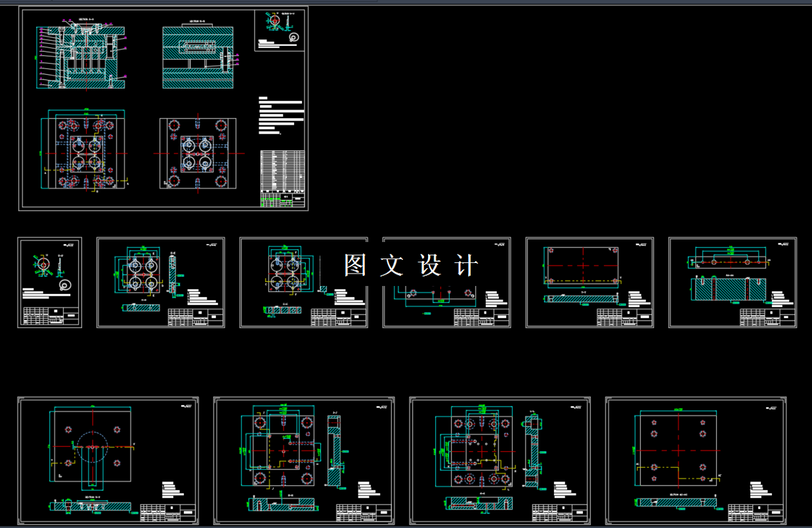The height and width of the screenshot is (528, 812).
Task: Select the SECTION A-A hatched mold assembly view
Action: tap(79, 56)
